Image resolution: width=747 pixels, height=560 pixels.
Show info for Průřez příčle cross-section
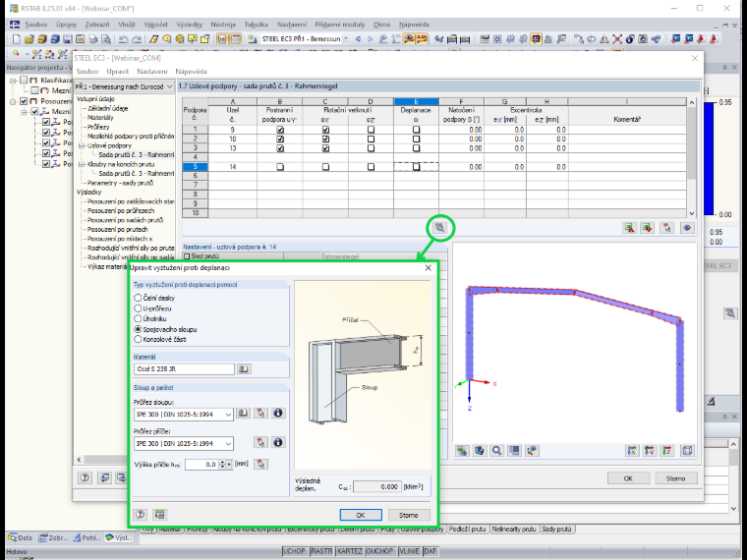(x=278, y=442)
